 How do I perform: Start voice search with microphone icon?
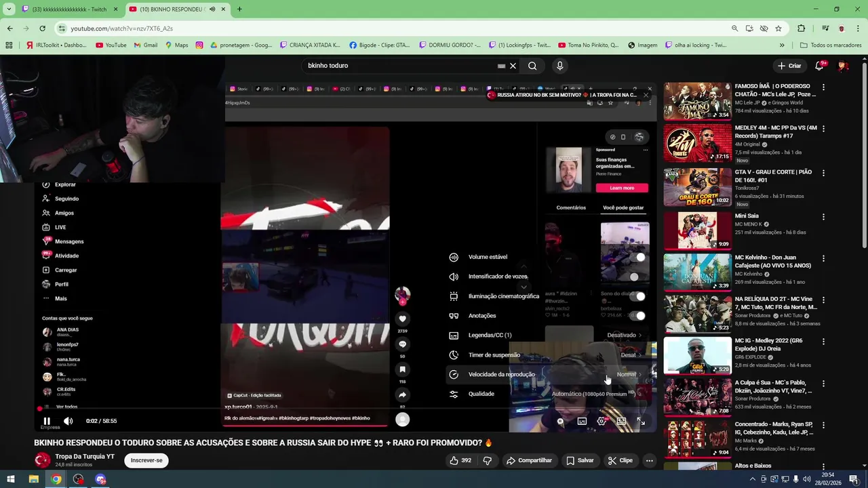[x=559, y=66]
